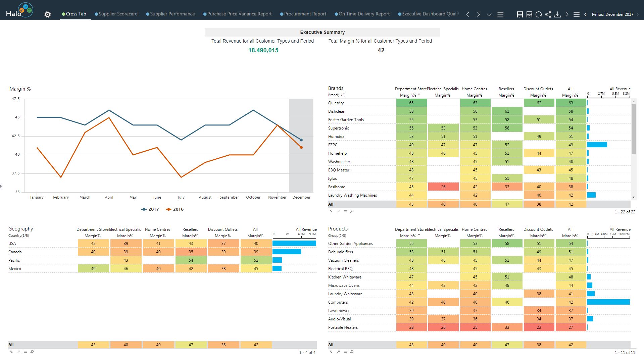Image resolution: width=644 pixels, height=362 pixels.
Task: Click the EZPC brand row label
Action: (x=333, y=145)
